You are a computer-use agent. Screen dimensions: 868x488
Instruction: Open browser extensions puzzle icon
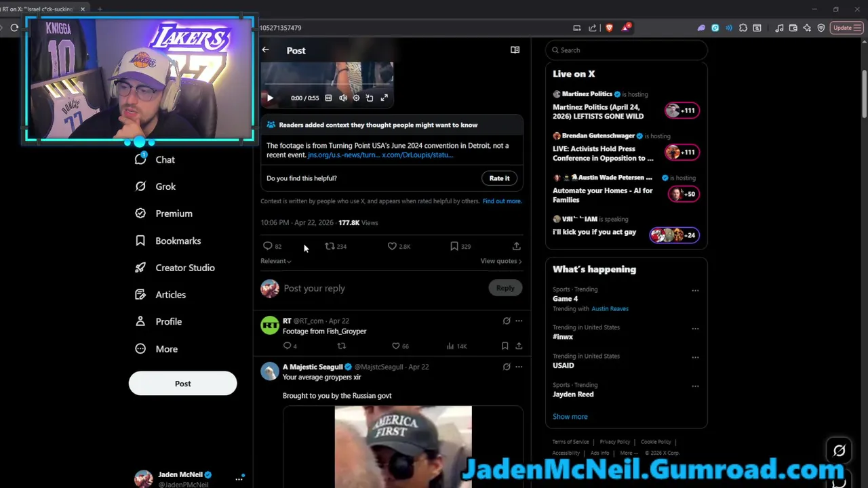click(x=743, y=28)
